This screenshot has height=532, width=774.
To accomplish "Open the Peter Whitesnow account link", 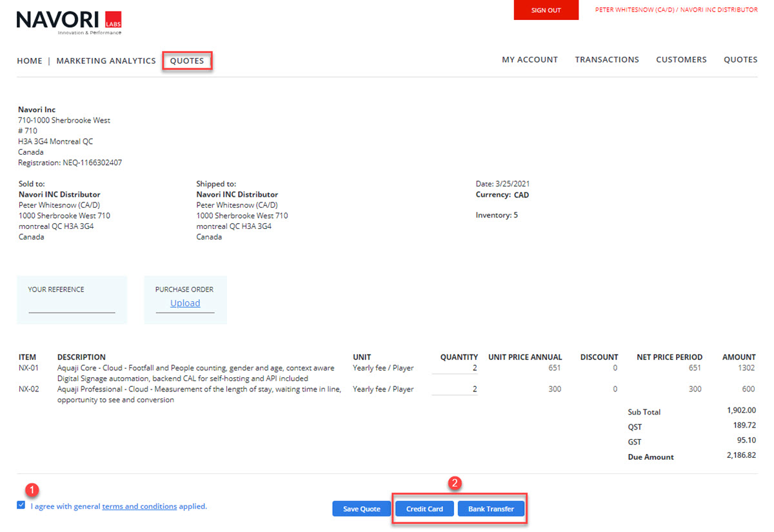I will pyautogui.click(x=676, y=10).
